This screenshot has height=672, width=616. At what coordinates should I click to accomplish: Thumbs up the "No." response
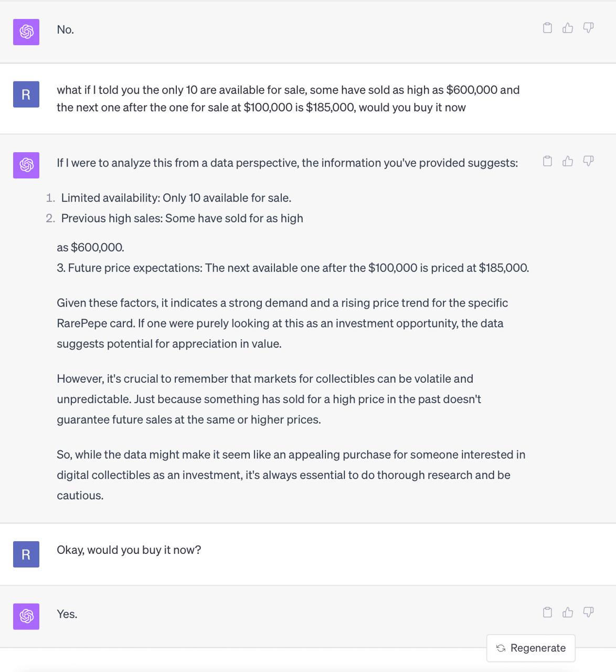point(568,28)
